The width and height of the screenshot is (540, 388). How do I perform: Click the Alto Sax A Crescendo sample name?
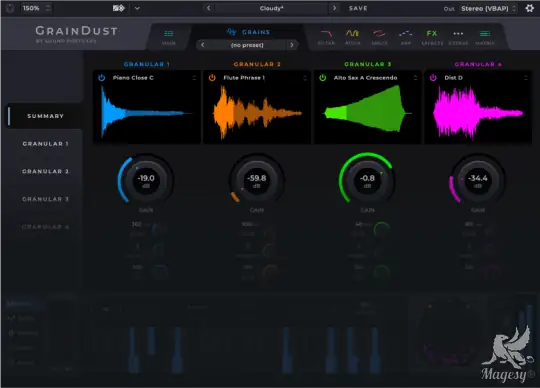[x=365, y=78]
